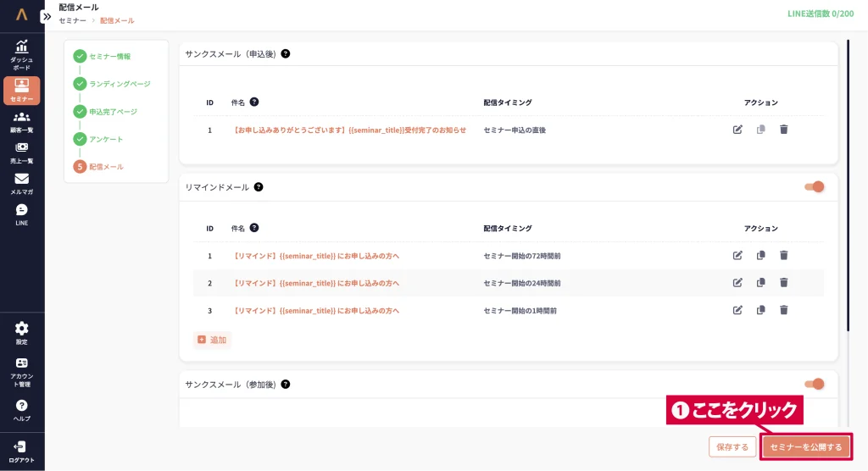Click the セミナー breadcrumb link

72,20
